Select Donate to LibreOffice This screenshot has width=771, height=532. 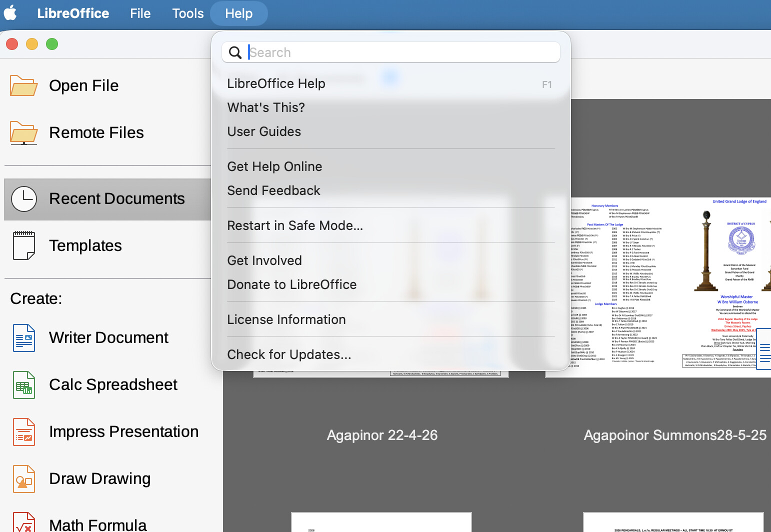pyautogui.click(x=291, y=284)
